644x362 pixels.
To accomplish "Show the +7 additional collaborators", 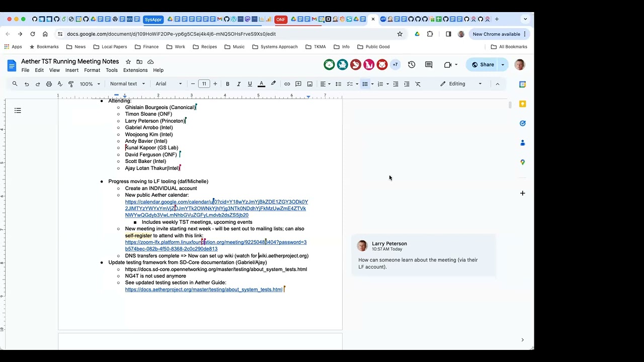I will coord(395,64).
